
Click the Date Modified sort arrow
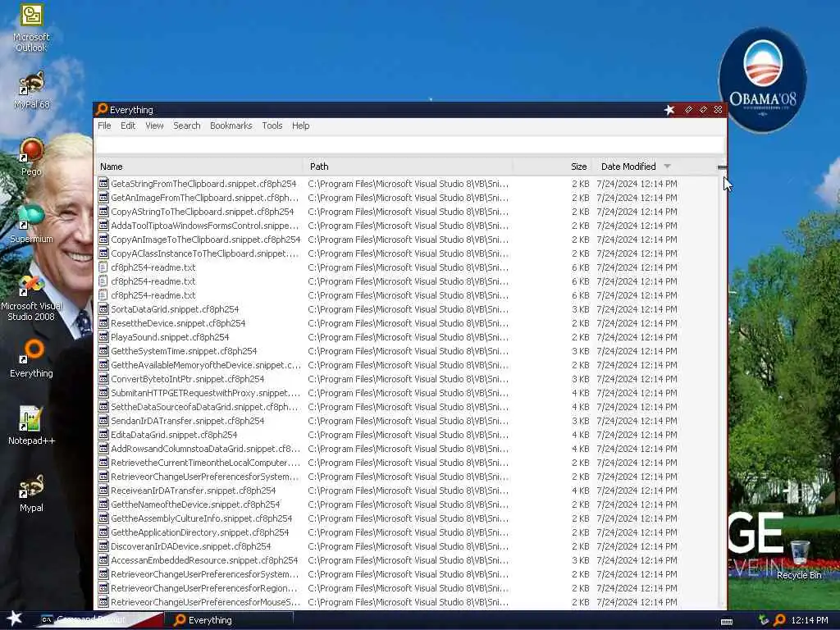(667, 167)
